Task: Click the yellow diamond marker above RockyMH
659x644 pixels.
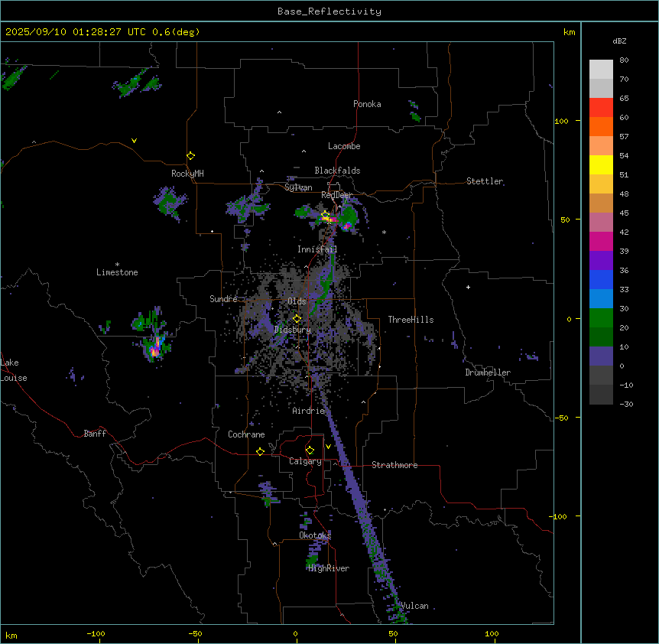Action: pyautogui.click(x=191, y=156)
